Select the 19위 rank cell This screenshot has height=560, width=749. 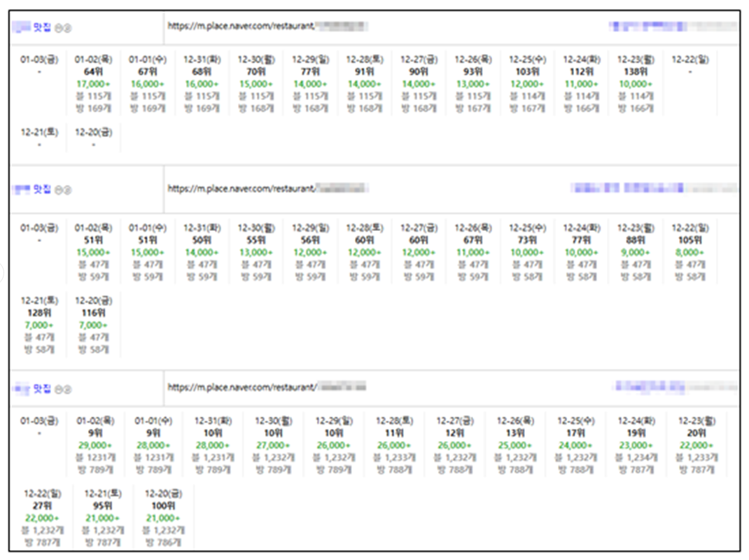(x=636, y=433)
